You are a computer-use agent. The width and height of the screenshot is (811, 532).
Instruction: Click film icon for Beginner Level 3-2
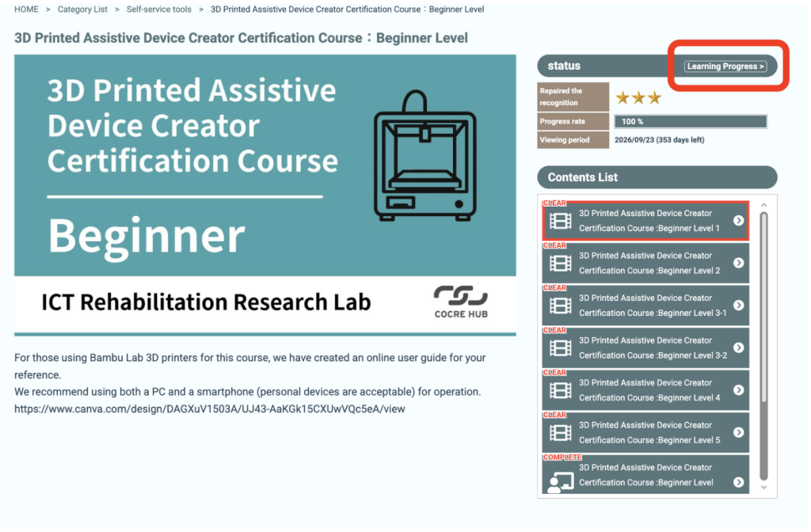560,348
